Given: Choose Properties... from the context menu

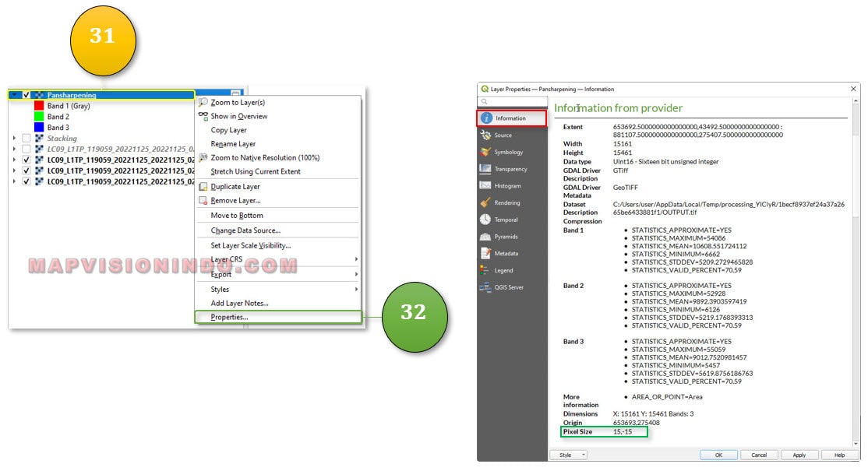Looking at the screenshot, I should pos(229,317).
